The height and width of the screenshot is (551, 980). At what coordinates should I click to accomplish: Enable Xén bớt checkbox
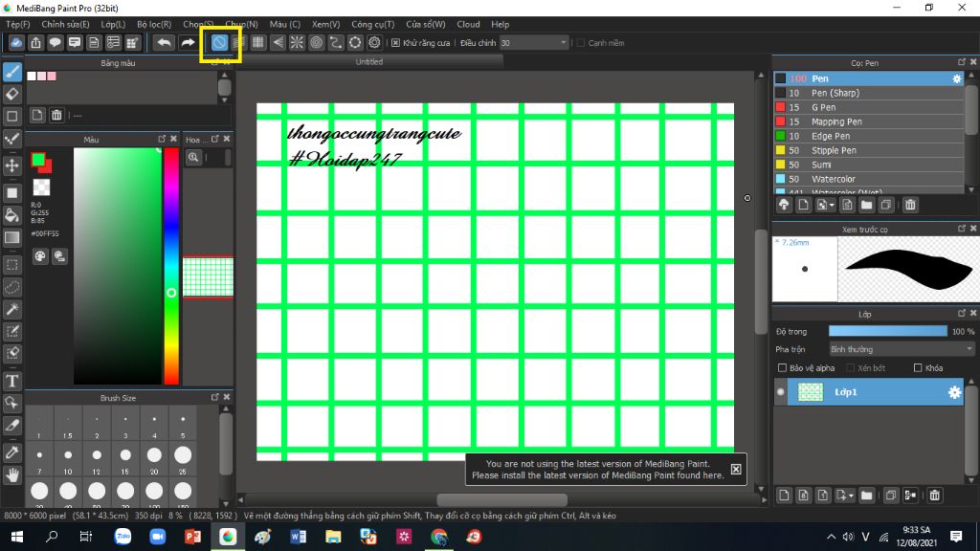851,368
